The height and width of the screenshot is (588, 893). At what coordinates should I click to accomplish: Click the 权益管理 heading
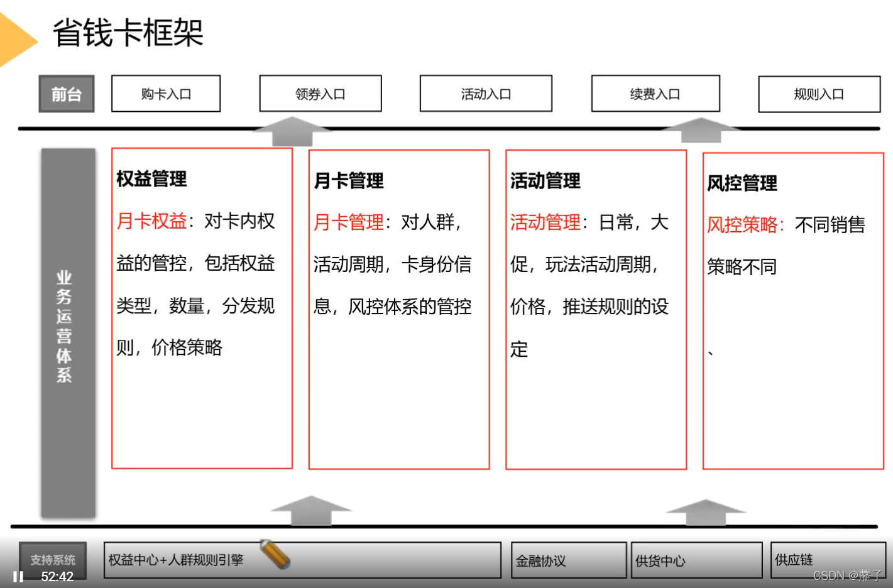coord(151,179)
